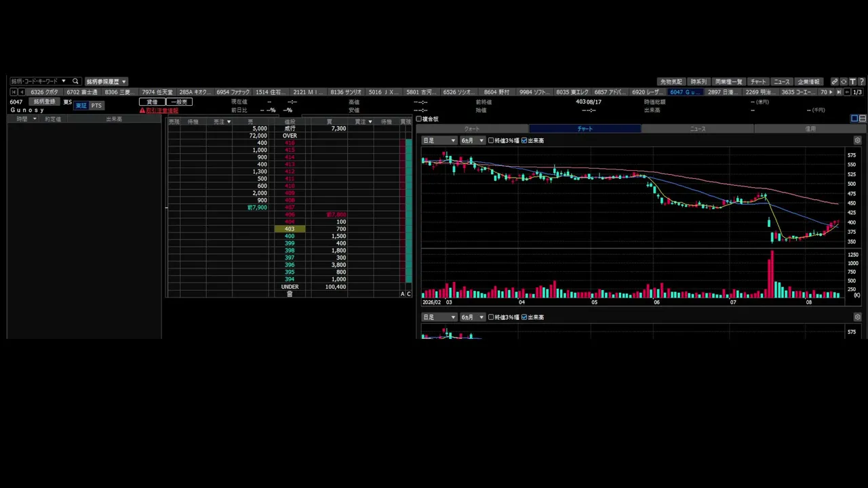Open 日足 period dropdown in upper chart

[x=439, y=140]
